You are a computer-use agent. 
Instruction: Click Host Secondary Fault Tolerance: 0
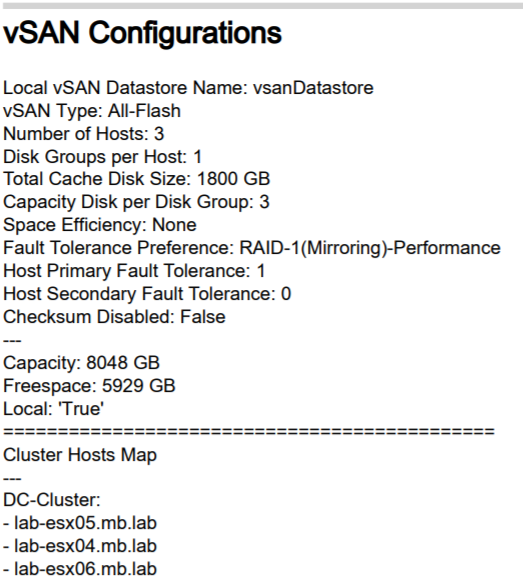147,294
